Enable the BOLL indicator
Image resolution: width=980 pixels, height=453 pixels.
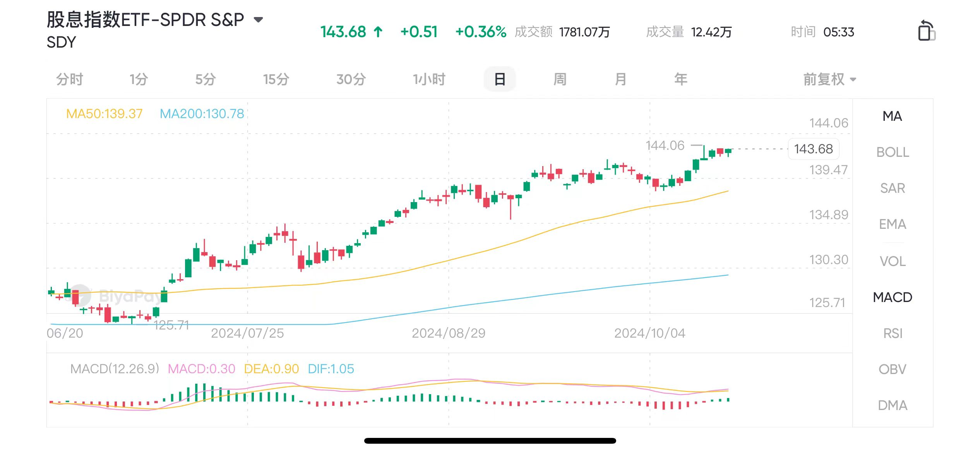click(893, 152)
